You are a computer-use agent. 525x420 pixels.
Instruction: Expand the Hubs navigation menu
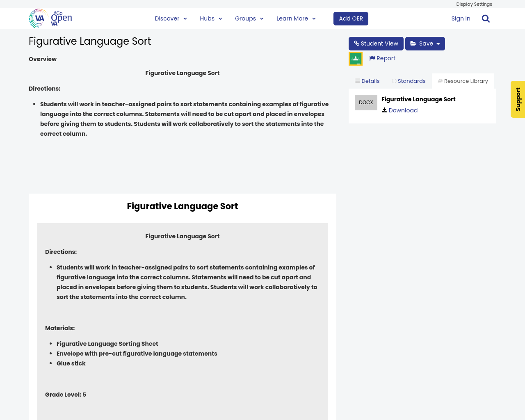[210, 18]
